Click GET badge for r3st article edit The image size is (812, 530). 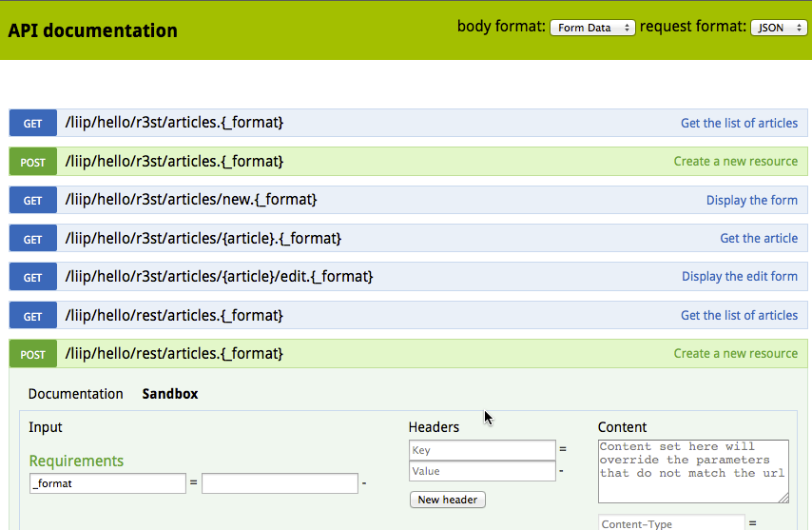point(32,277)
